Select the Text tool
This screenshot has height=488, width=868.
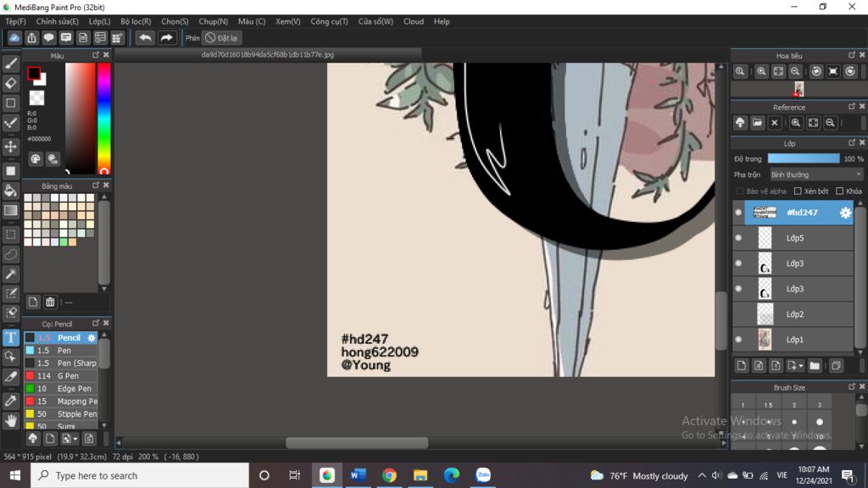(10, 337)
